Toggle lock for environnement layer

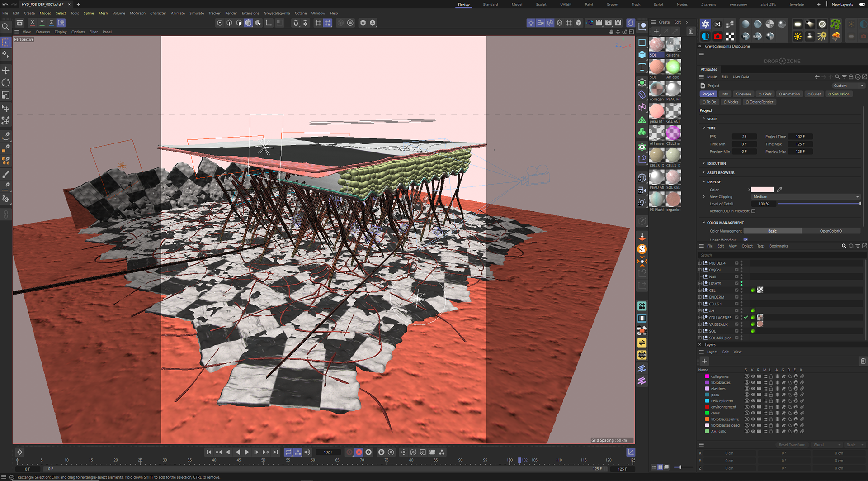771,407
